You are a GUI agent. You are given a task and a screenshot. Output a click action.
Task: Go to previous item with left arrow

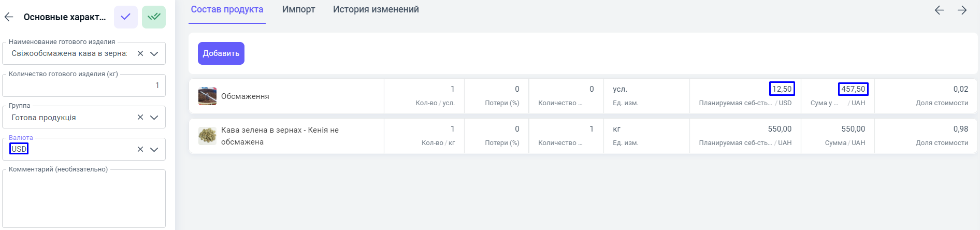(939, 10)
